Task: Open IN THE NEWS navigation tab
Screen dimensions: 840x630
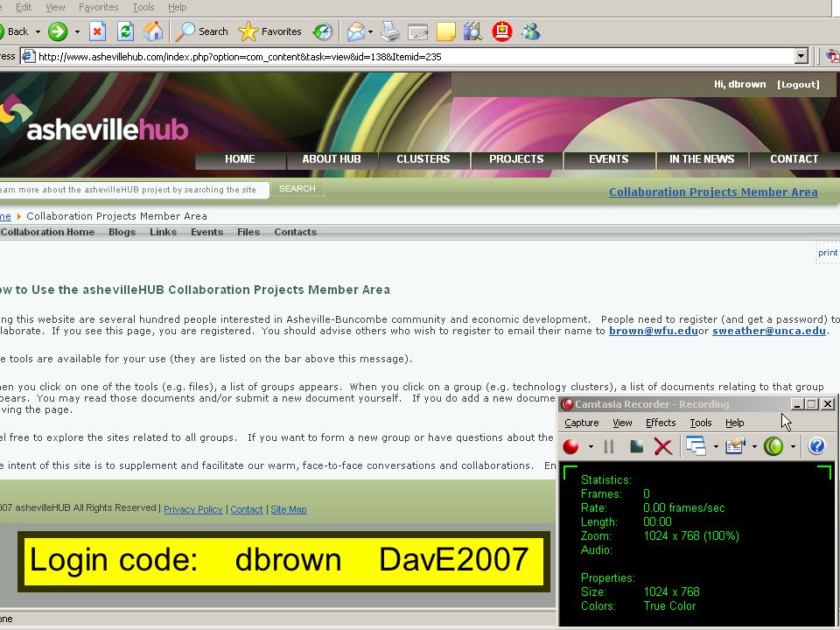Action: pos(702,159)
